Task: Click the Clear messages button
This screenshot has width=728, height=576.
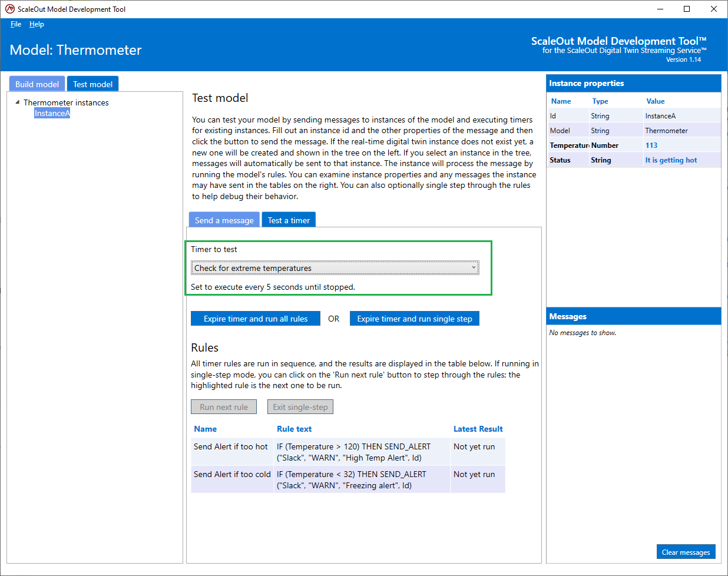Action: pos(686,552)
